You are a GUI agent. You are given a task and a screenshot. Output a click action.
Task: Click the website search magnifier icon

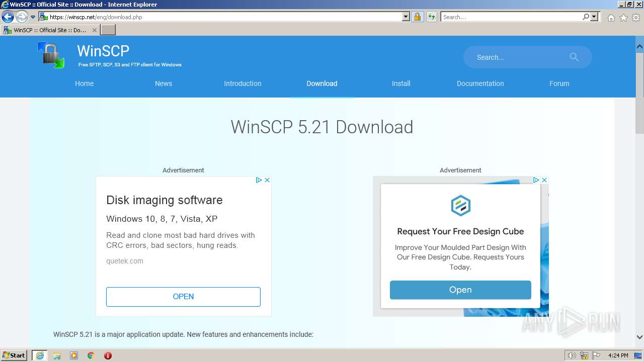(574, 57)
